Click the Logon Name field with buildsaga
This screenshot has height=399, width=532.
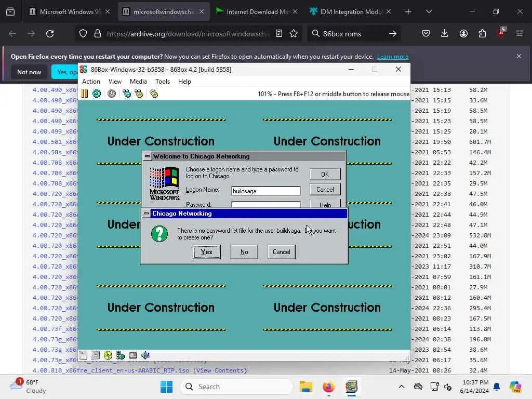click(266, 191)
